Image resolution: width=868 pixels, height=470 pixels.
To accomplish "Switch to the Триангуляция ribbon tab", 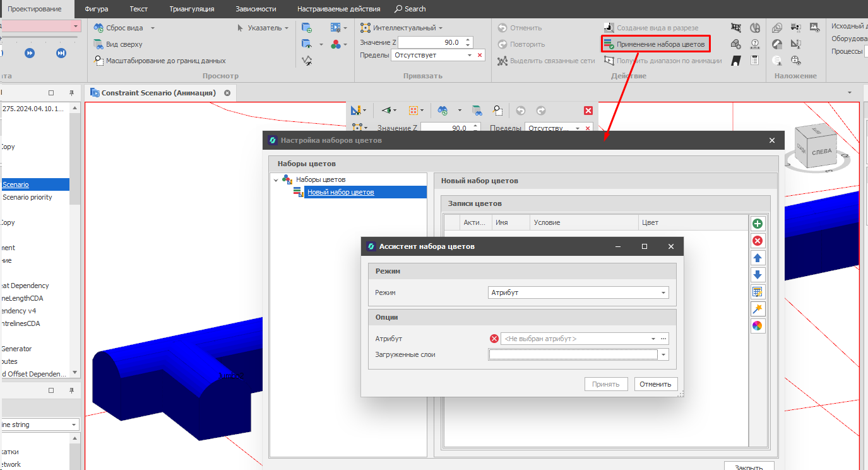I will point(191,9).
